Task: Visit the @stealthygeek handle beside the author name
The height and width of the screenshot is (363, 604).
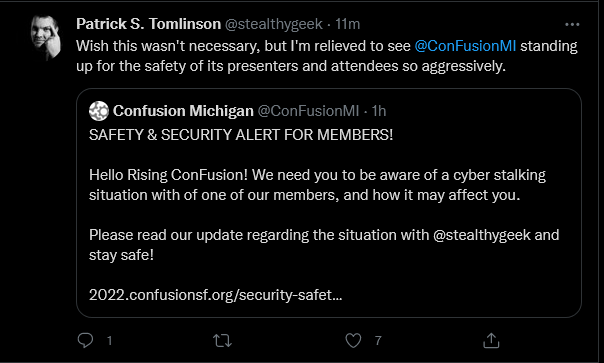Action: pyautogui.click(x=273, y=24)
